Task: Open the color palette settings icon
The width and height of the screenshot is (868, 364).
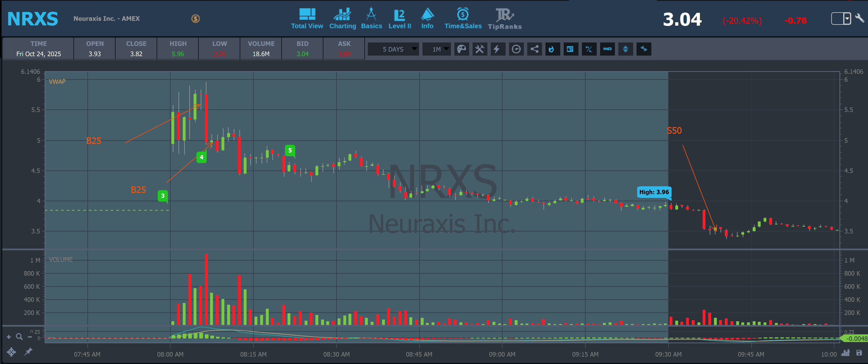Action: coord(461,49)
